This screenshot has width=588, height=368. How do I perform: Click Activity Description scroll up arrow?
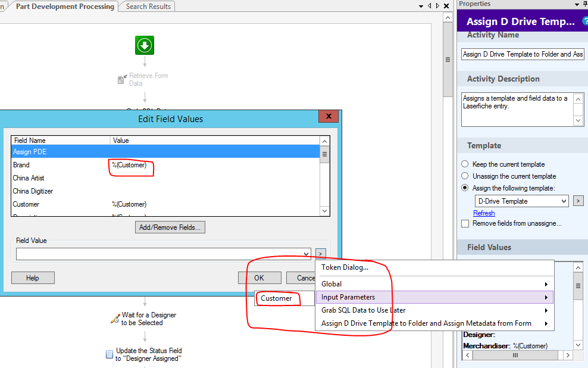tap(578, 99)
